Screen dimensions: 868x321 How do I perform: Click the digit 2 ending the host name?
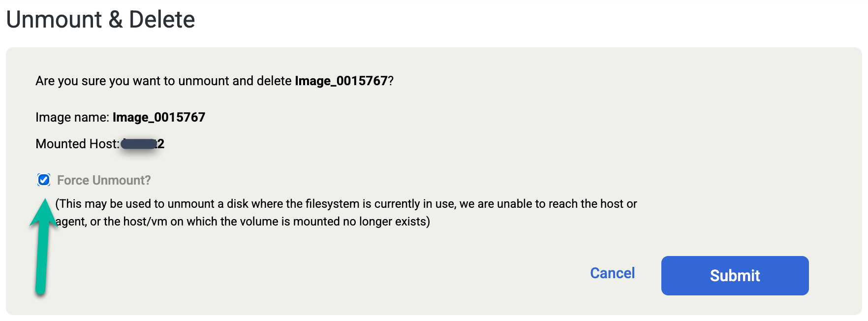pyautogui.click(x=161, y=144)
